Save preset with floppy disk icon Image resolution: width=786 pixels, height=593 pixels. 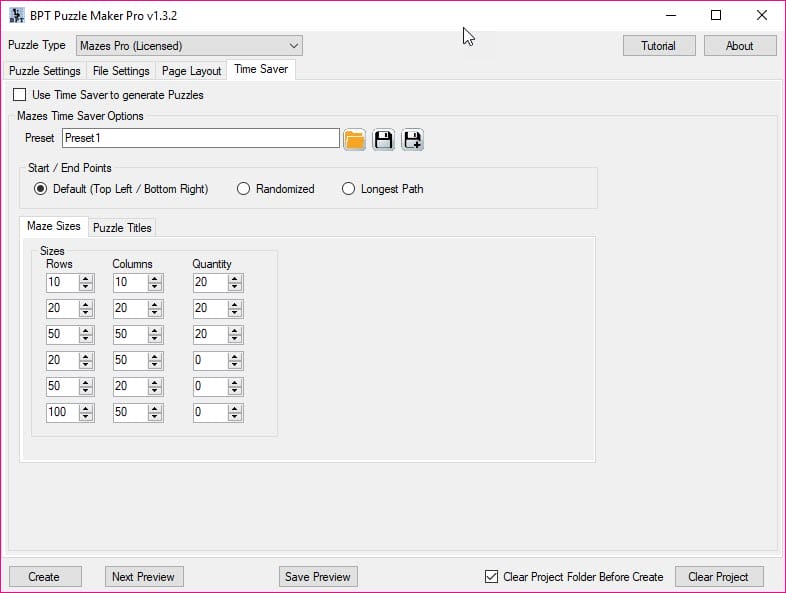click(383, 139)
